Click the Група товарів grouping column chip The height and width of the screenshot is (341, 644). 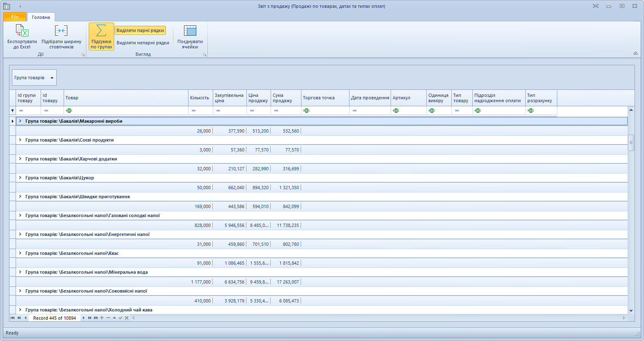[x=34, y=78]
